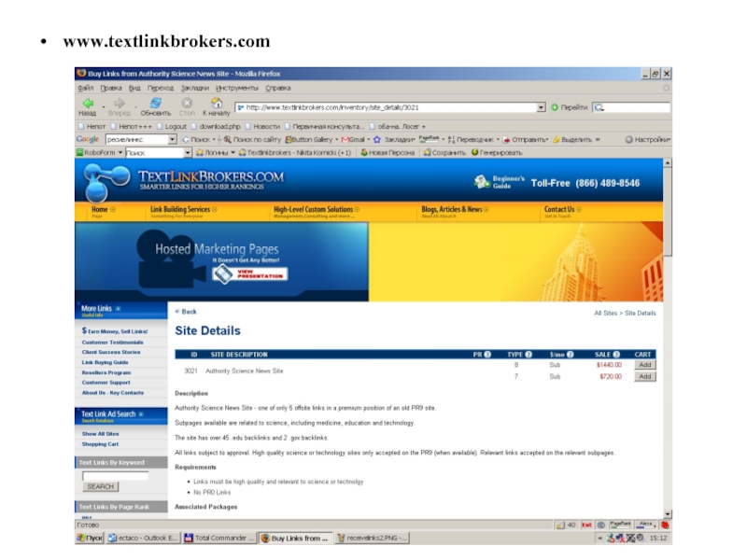Add the $1440.00 link to cart
Screen dimensions: 747x560
[x=645, y=365]
